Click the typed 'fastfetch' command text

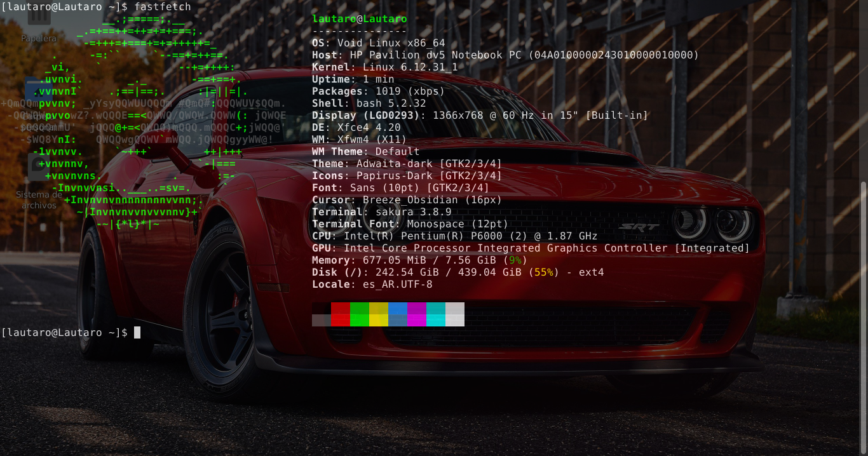(162, 6)
